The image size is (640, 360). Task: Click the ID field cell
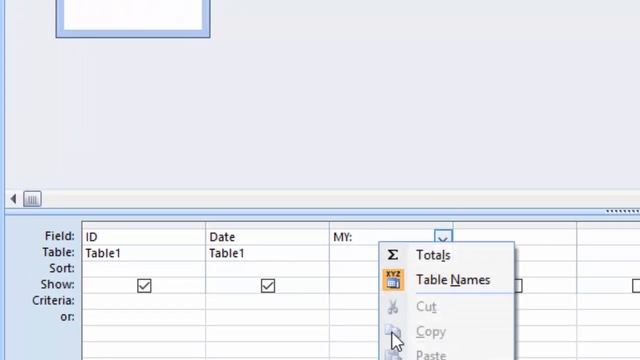tap(144, 237)
